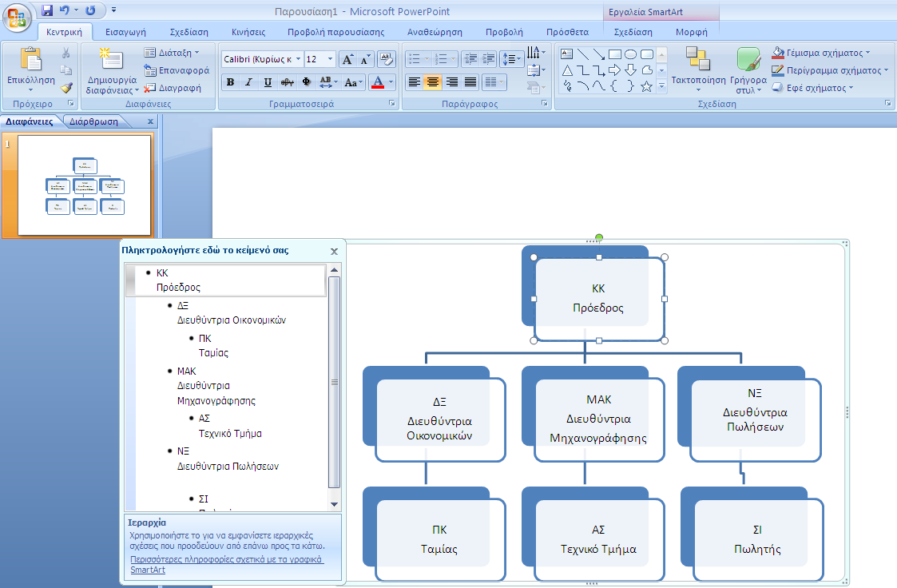897x588 pixels.
Task: Select the oval shape
Action: tap(630, 54)
